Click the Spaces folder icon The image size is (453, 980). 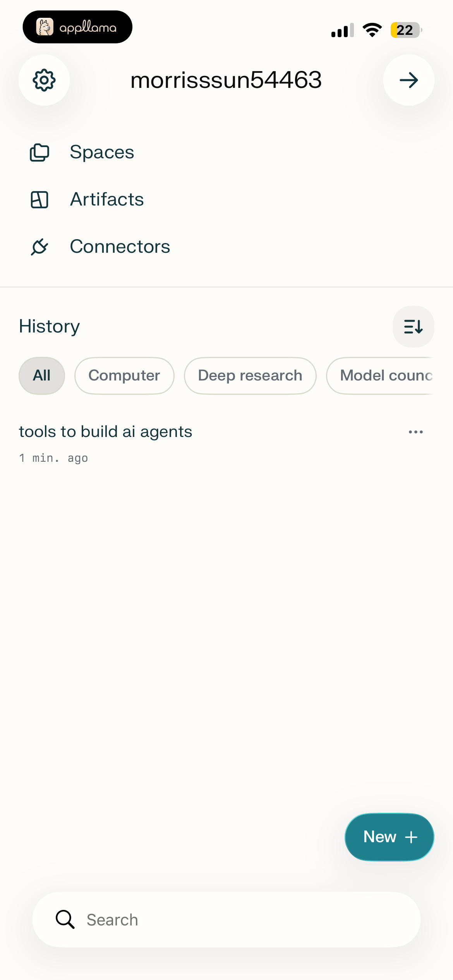click(x=39, y=152)
